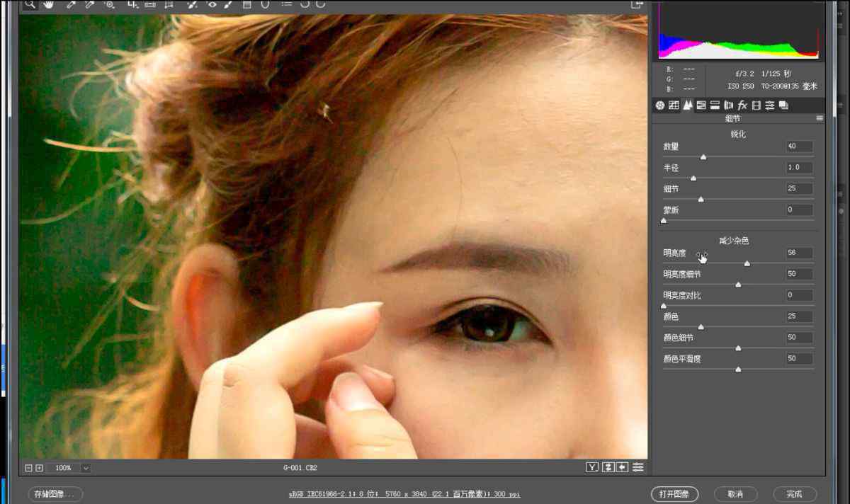Toggle before/after preview with Y button
The height and width of the screenshot is (504, 850).
coord(592,467)
